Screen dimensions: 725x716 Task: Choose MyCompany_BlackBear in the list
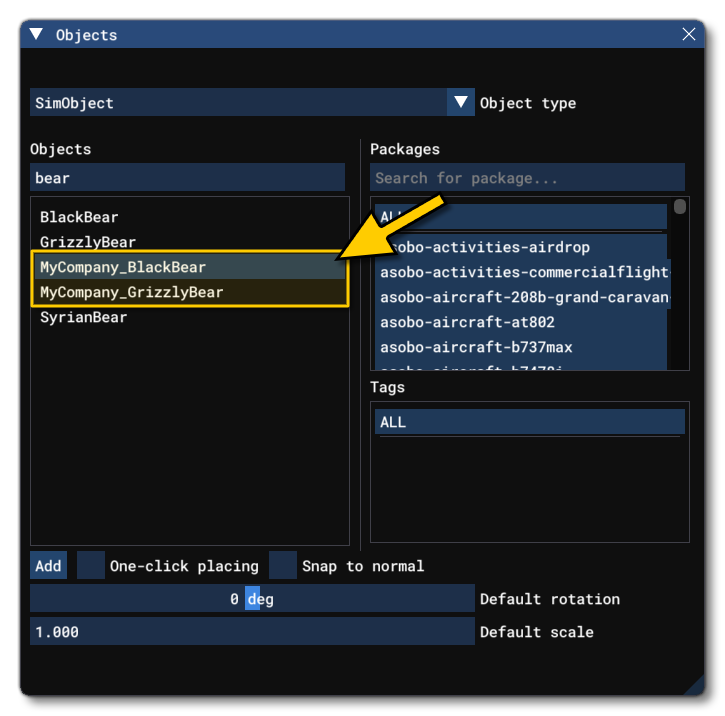pyautogui.click(x=123, y=267)
